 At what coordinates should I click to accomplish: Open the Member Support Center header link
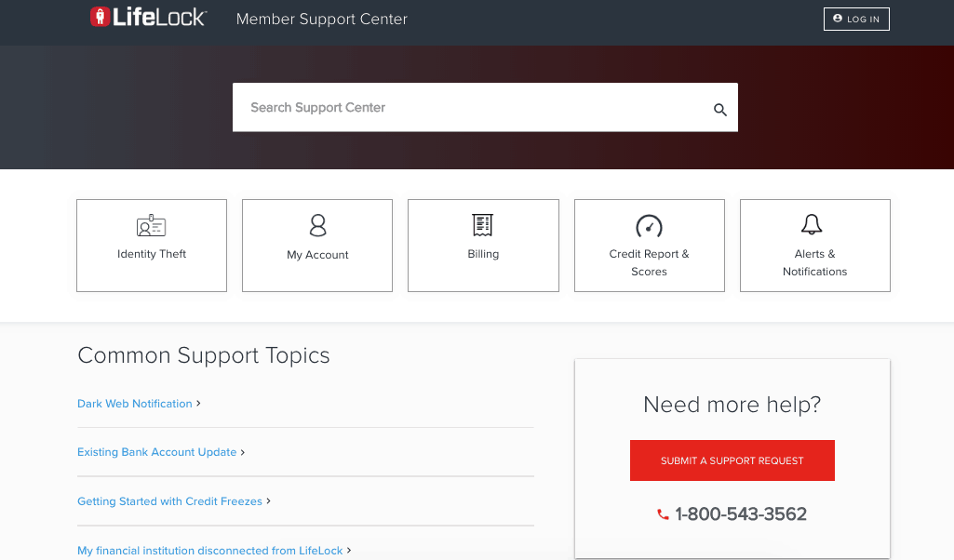(321, 19)
